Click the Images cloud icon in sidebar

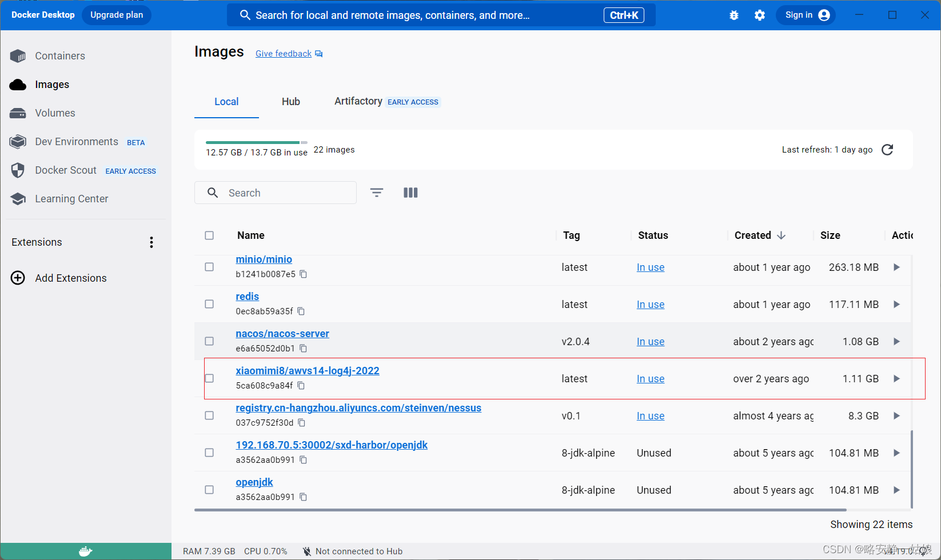click(x=18, y=85)
